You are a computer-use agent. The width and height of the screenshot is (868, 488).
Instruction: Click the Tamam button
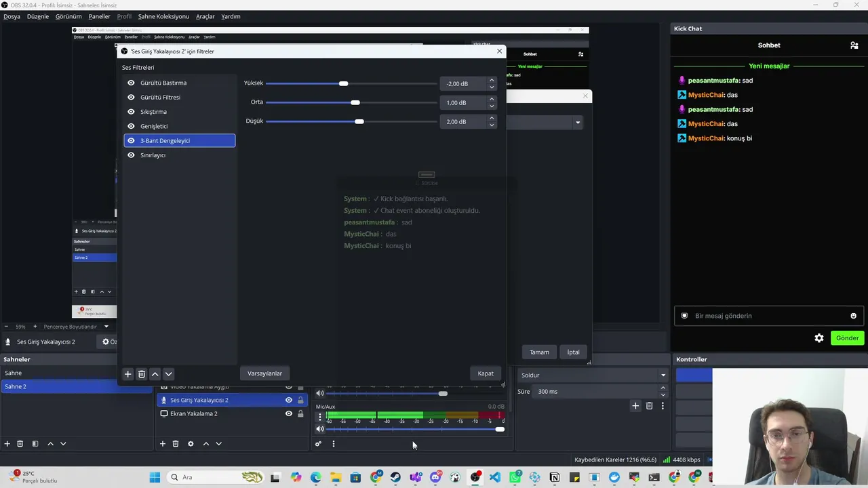click(x=539, y=352)
